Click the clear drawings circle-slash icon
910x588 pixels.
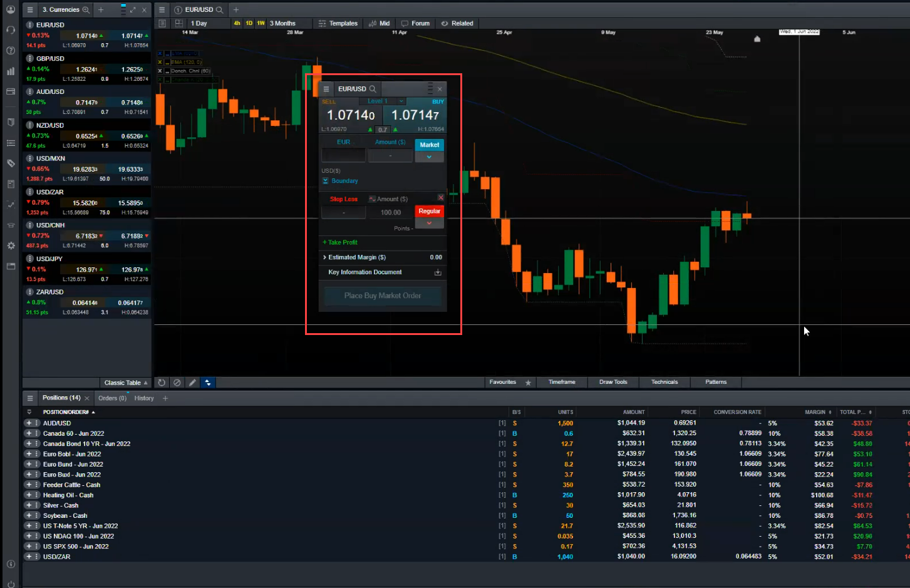pos(177,383)
